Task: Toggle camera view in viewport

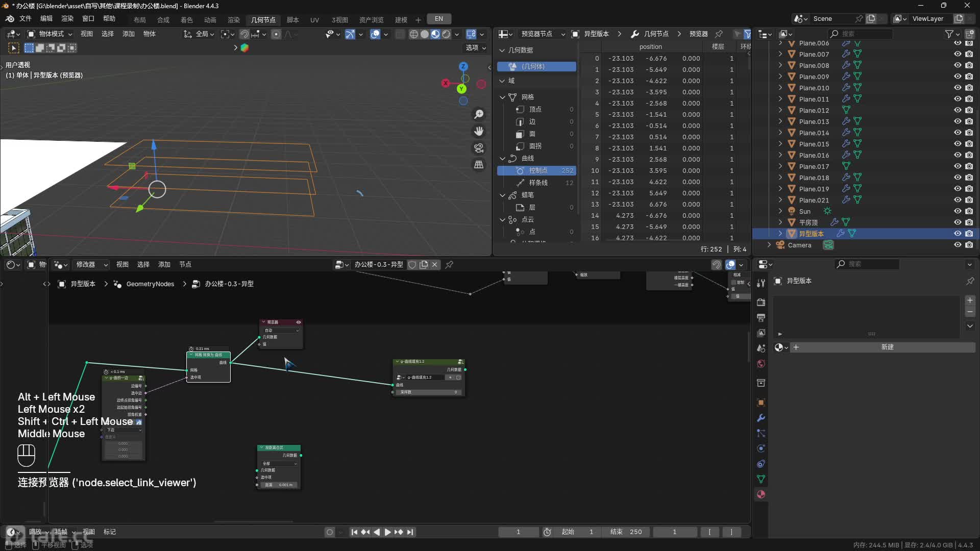Action: coord(479,148)
